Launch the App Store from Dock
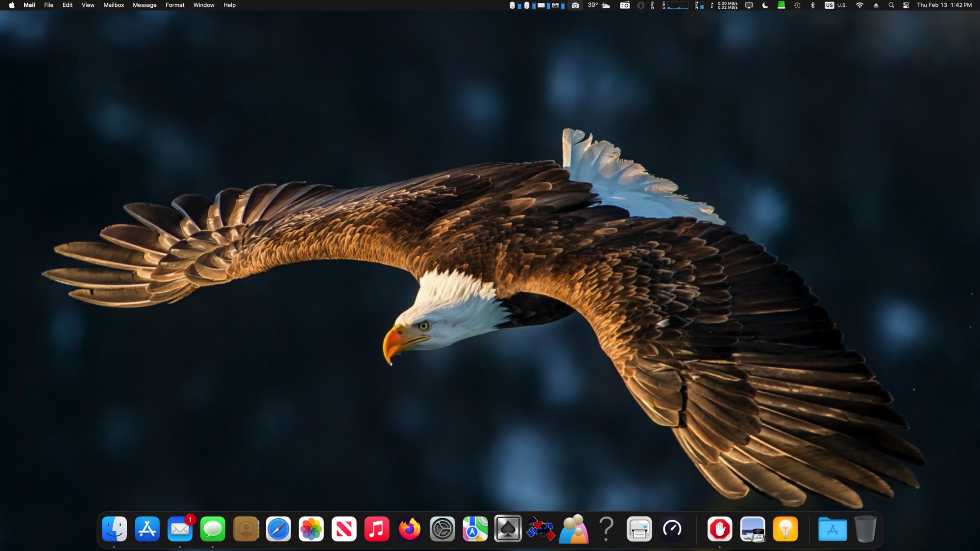This screenshot has height=551, width=980. click(147, 529)
